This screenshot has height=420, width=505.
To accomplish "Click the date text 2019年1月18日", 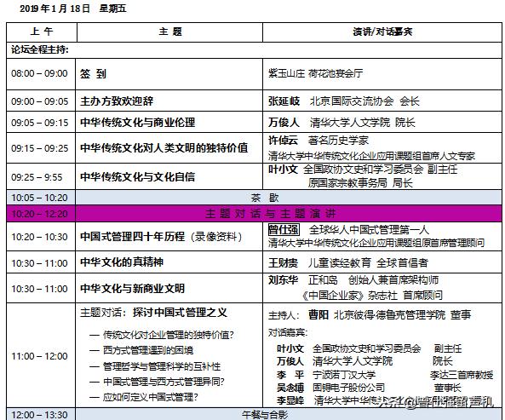I will (55, 9).
